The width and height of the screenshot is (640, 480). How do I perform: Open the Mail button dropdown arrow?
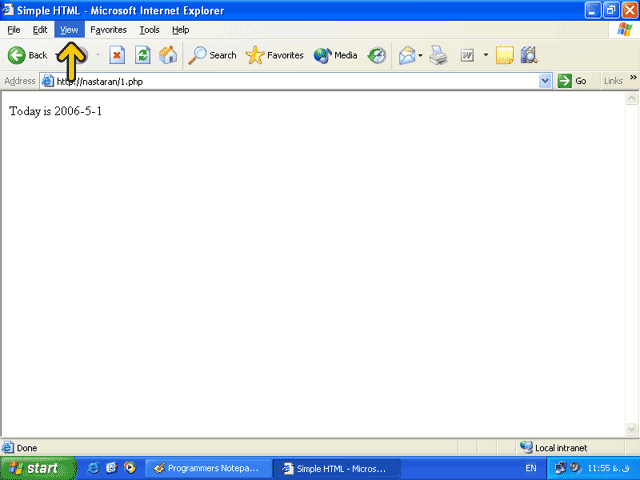point(421,56)
